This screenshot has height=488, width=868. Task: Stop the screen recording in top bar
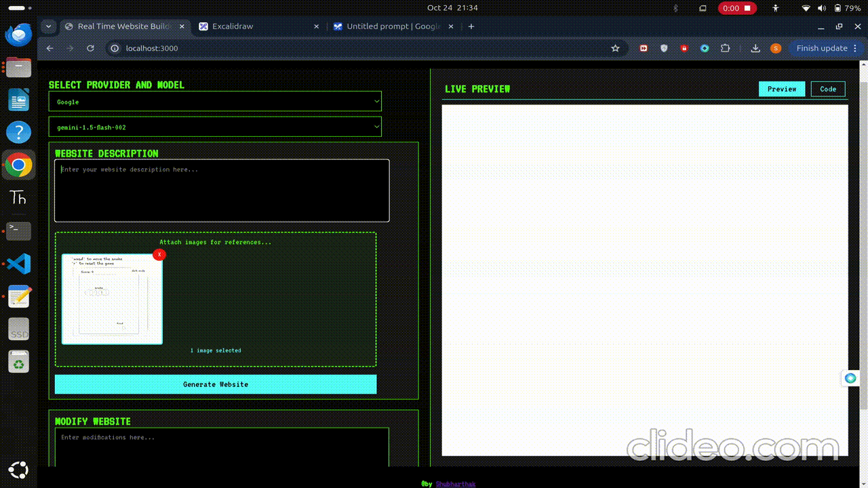click(737, 8)
